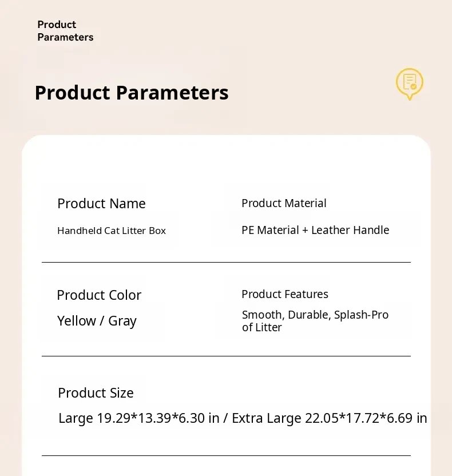Viewport: 452px width, 476px height.
Task: Click the small "Product Parameters" label at top
Action: coord(65,31)
